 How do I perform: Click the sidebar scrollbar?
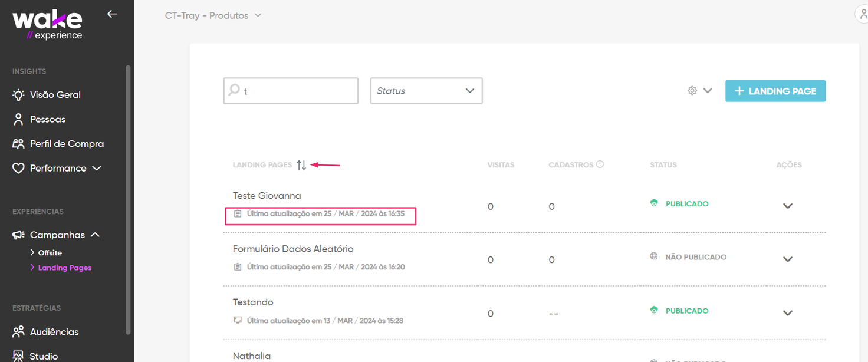click(x=128, y=200)
